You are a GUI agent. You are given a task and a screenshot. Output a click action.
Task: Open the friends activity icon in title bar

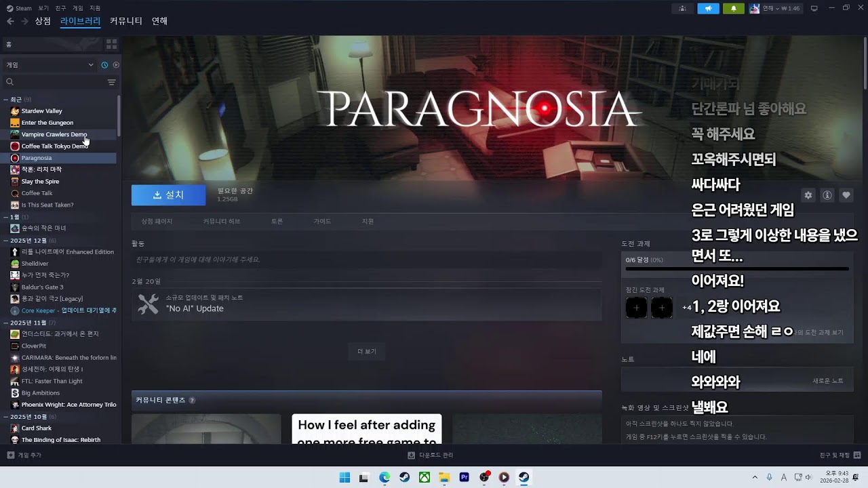[682, 8]
